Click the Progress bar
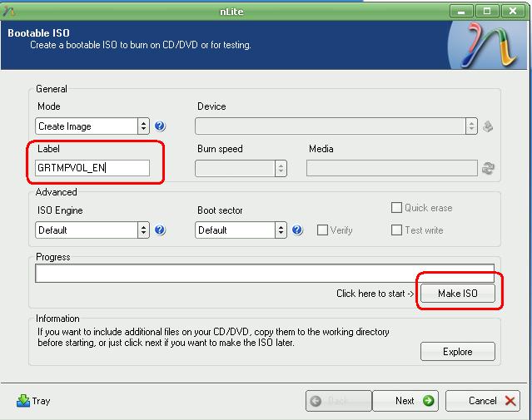 click(265, 274)
